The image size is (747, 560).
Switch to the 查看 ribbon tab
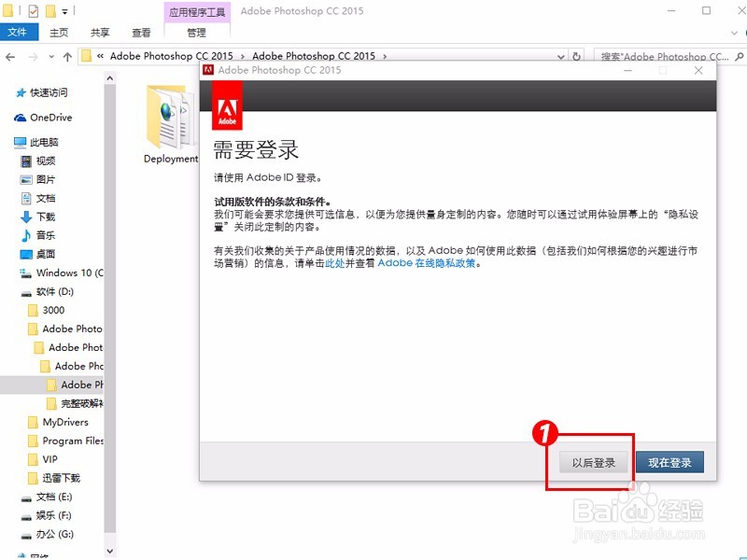[140, 31]
